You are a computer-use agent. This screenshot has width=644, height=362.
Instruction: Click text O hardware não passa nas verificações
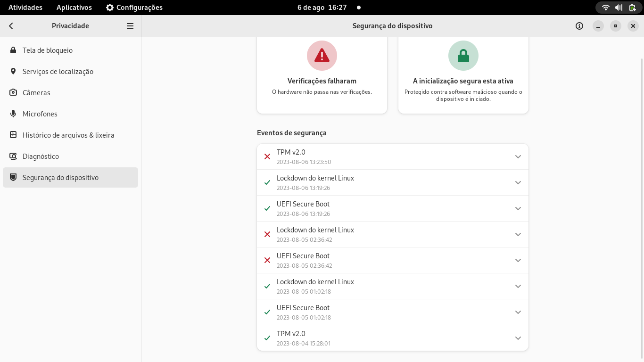[x=322, y=92]
